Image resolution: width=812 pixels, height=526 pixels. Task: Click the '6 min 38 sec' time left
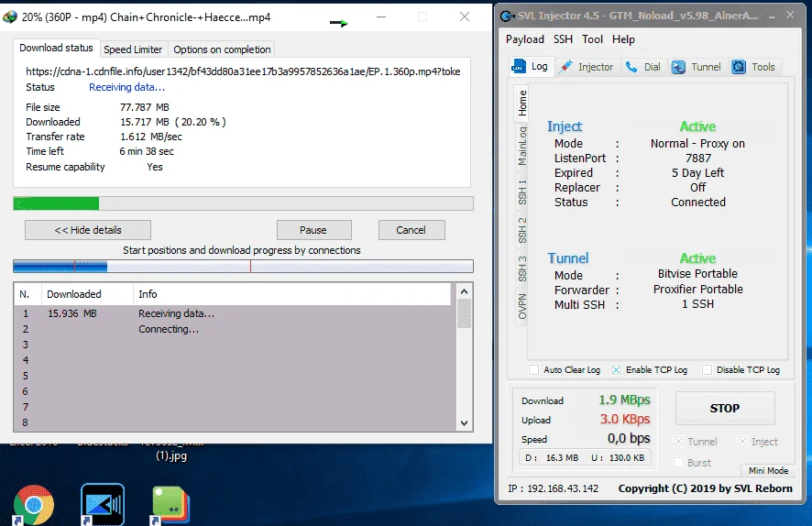(147, 151)
